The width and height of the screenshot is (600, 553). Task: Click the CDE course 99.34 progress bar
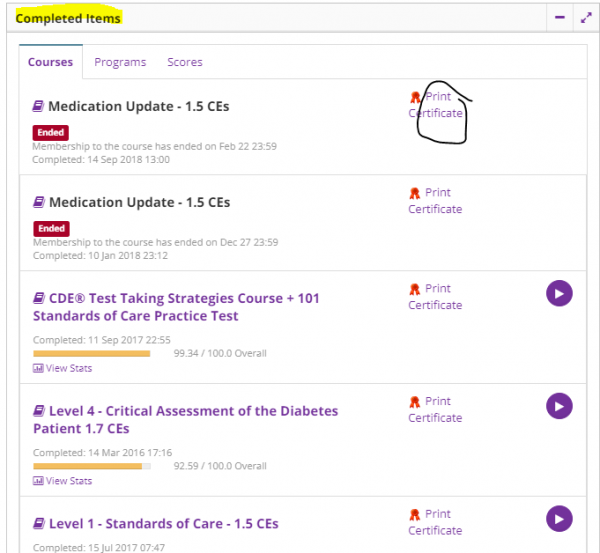92,353
